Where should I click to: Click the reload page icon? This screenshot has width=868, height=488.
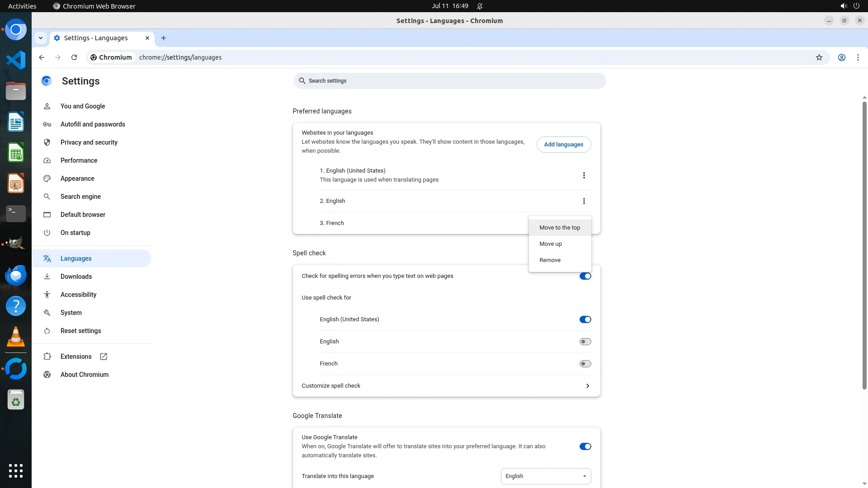(x=74, y=57)
